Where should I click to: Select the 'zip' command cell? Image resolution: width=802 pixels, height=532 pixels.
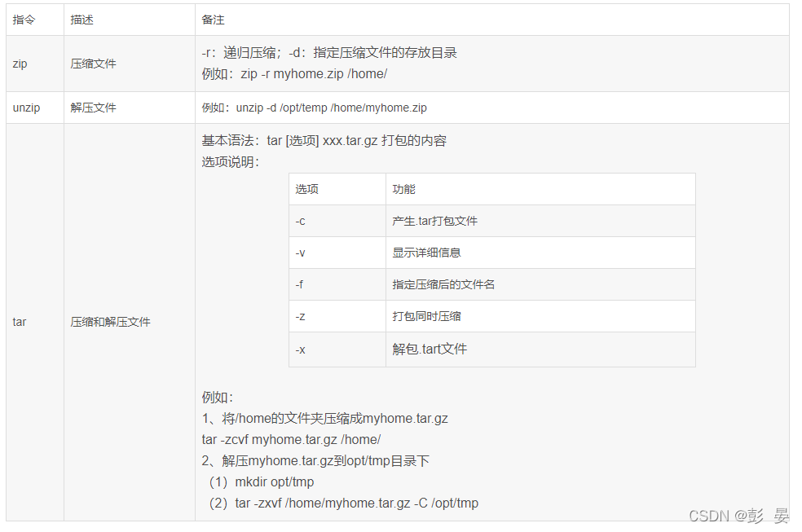pyautogui.click(x=35, y=64)
